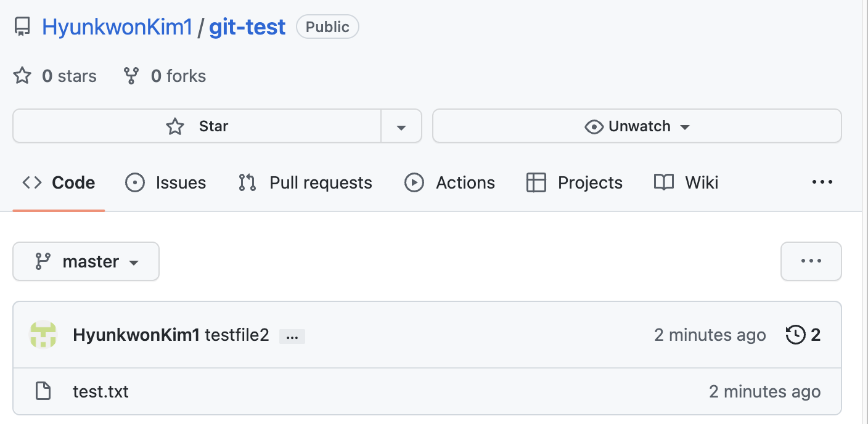Click the Actions tab

[449, 183]
